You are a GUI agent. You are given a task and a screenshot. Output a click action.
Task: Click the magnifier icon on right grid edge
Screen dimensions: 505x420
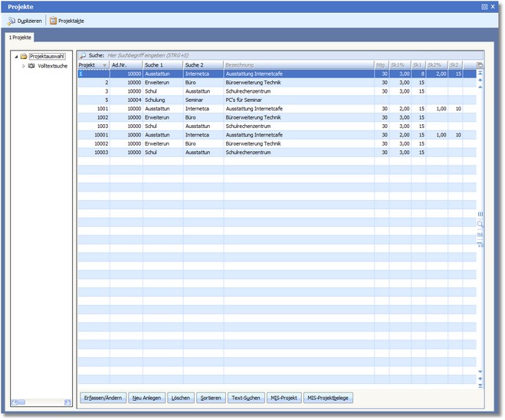coord(480,225)
